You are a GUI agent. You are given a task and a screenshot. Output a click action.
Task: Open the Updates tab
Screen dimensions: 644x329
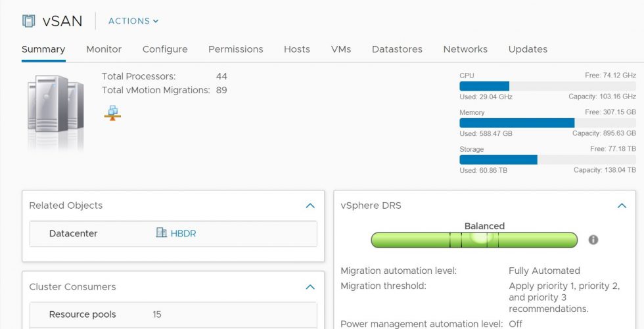tap(528, 49)
